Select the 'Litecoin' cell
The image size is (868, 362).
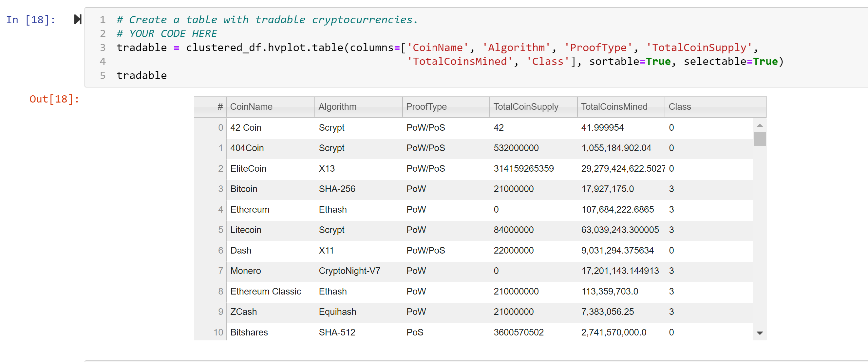click(x=271, y=230)
